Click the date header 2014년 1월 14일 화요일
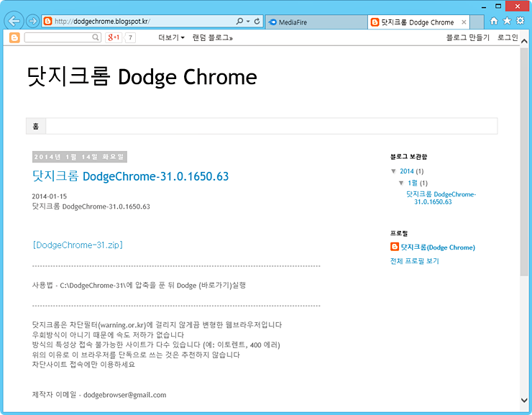Image resolution: width=532 pixels, height=415 pixels. (80, 157)
